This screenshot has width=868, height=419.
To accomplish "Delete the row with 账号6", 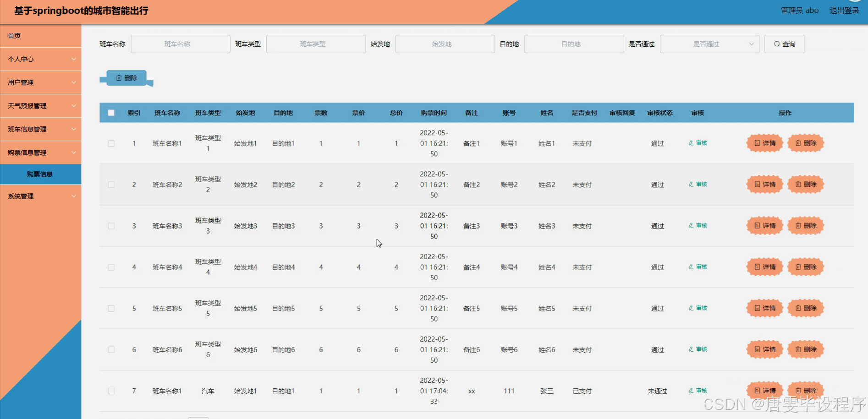I will click(806, 349).
